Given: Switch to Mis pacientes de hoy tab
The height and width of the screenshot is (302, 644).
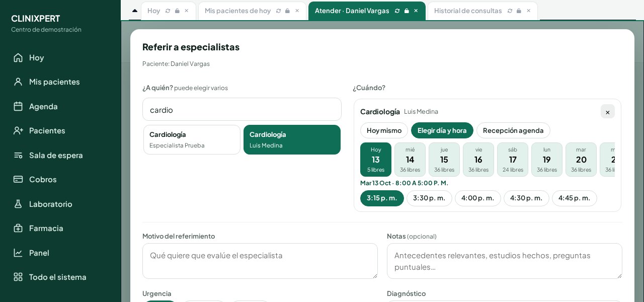Looking at the screenshot, I should click(237, 11).
